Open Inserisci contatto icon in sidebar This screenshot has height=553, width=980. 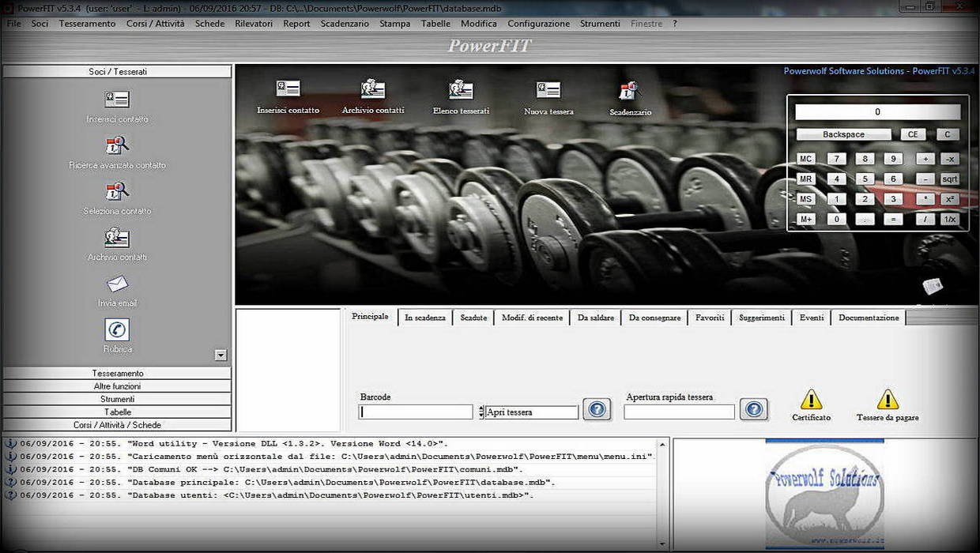pyautogui.click(x=117, y=99)
